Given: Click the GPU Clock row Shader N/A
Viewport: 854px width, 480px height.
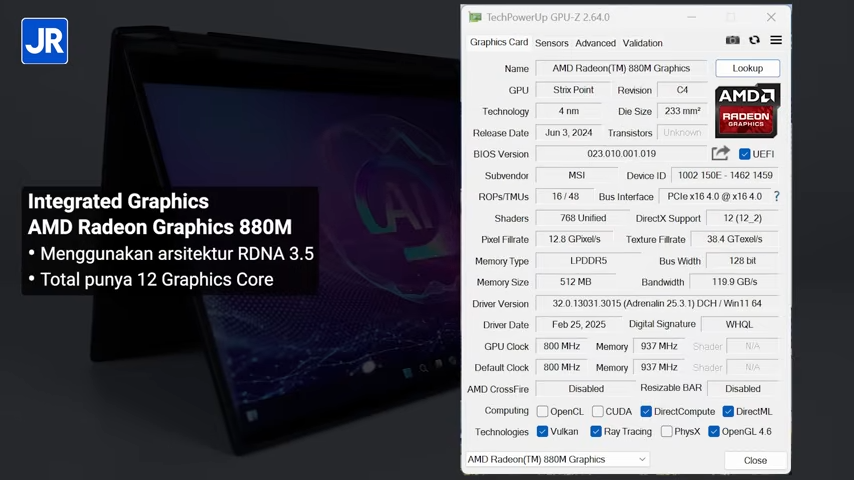Looking at the screenshot, I should click(752, 346).
